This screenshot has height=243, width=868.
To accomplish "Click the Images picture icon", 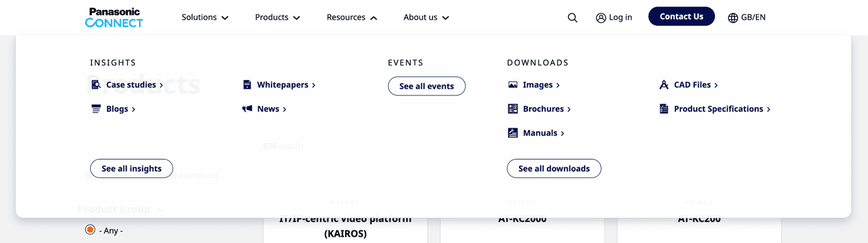I will (513, 85).
